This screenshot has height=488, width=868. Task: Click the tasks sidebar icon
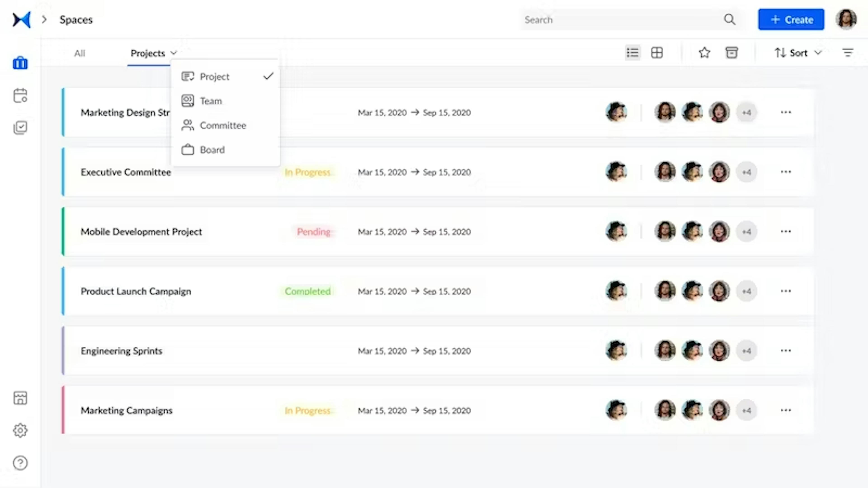pyautogui.click(x=20, y=127)
